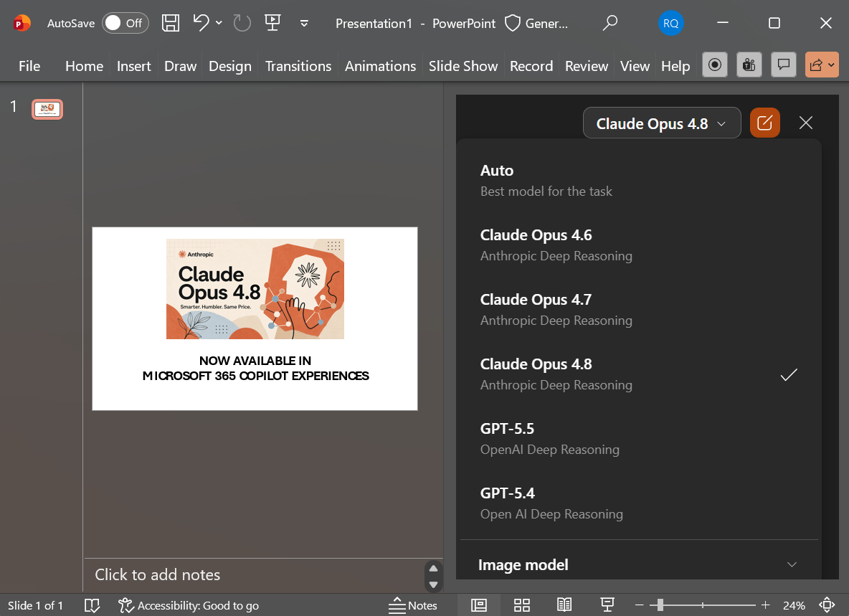849x616 pixels.
Task: Click the Save icon in title bar
Action: pyautogui.click(x=171, y=23)
